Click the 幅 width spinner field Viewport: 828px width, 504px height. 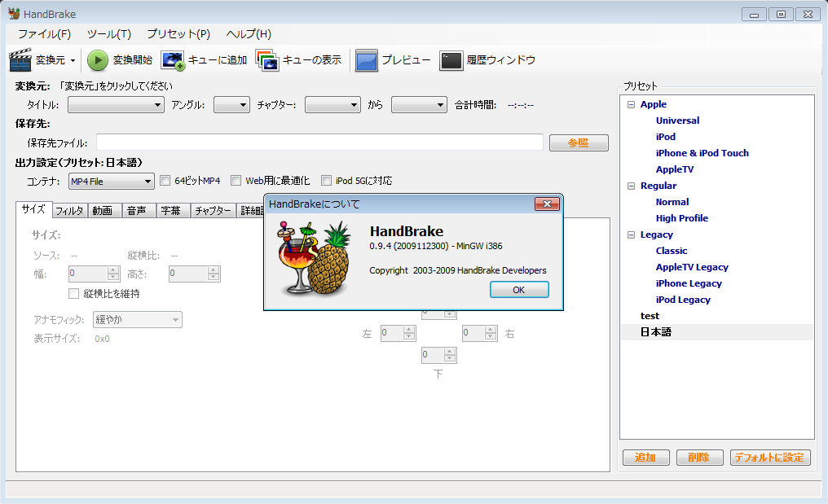coord(94,274)
